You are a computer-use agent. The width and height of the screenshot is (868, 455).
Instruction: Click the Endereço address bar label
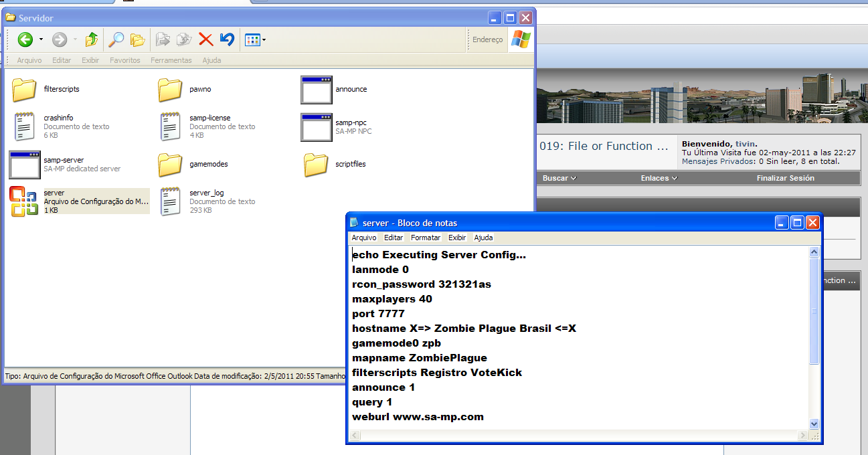tap(487, 40)
